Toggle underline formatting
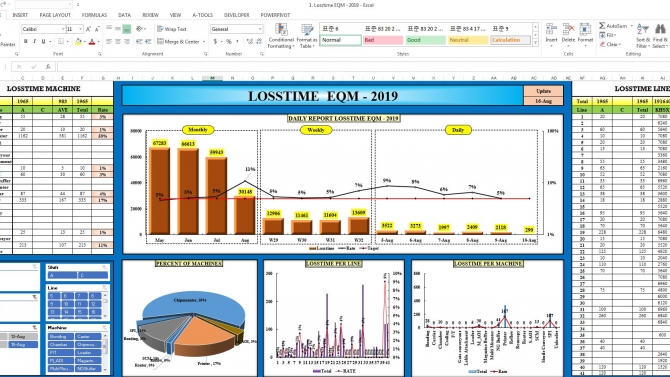670x377 pixels. click(43, 41)
